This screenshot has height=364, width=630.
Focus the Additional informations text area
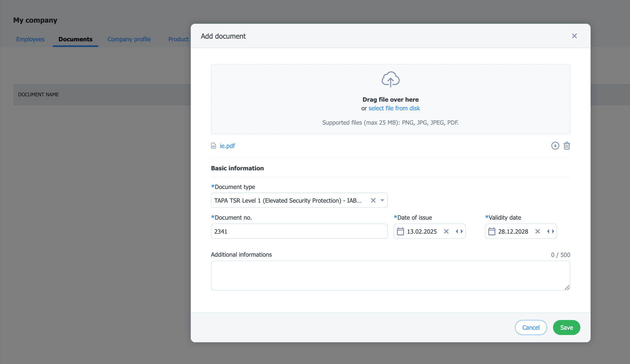click(390, 276)
